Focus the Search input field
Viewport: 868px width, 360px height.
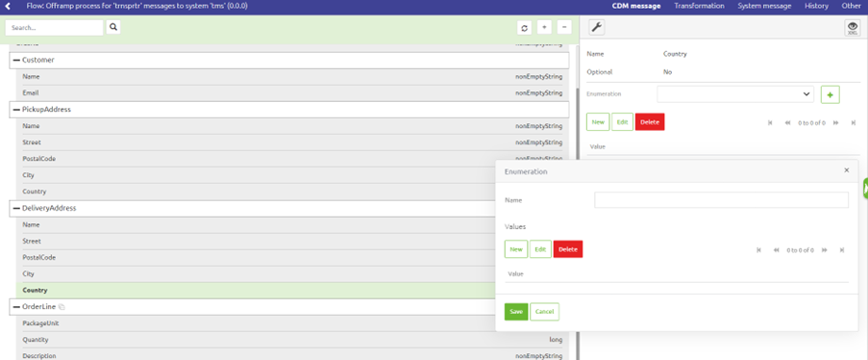pos(54,28)
